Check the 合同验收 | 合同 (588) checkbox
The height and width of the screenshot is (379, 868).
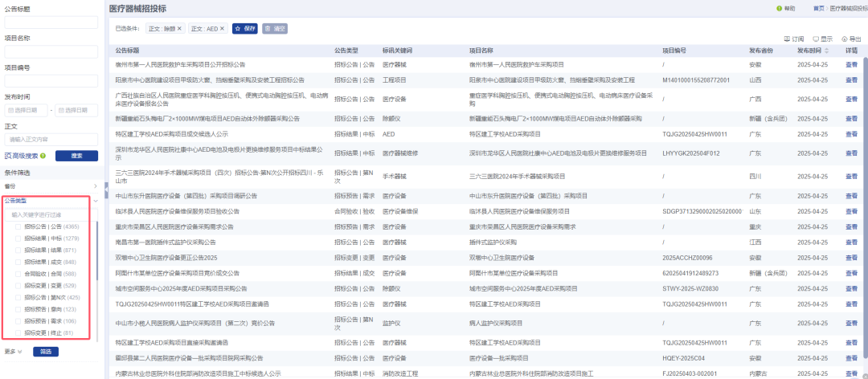pos(18,274)
